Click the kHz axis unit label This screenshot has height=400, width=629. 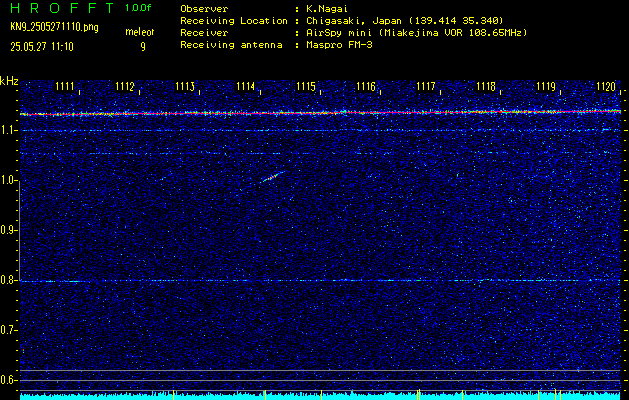[9, 81]
